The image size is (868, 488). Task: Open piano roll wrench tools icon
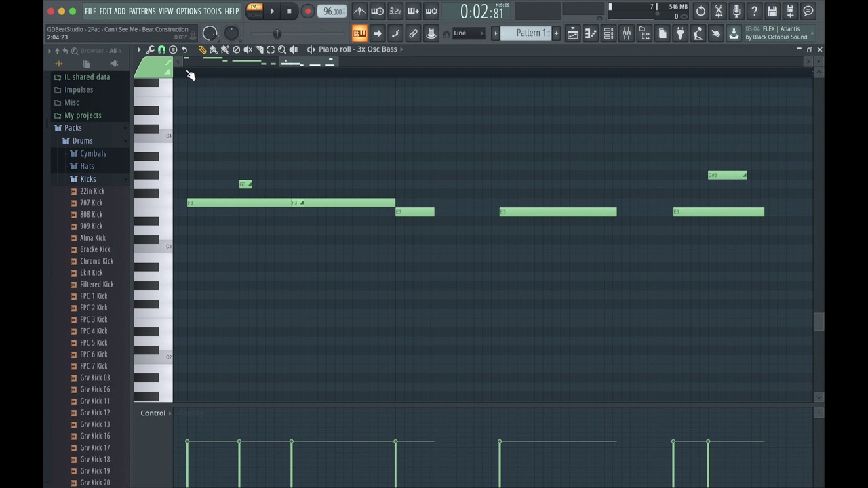click(151, 49)
